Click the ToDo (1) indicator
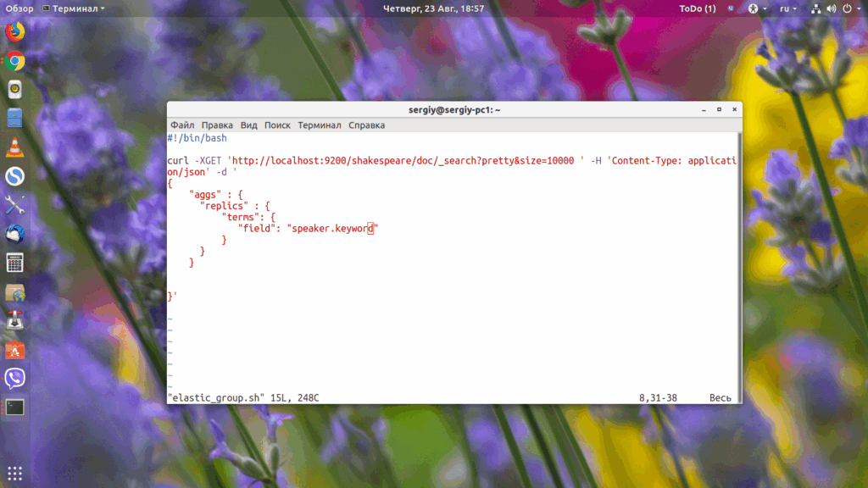 click(698, 8)
